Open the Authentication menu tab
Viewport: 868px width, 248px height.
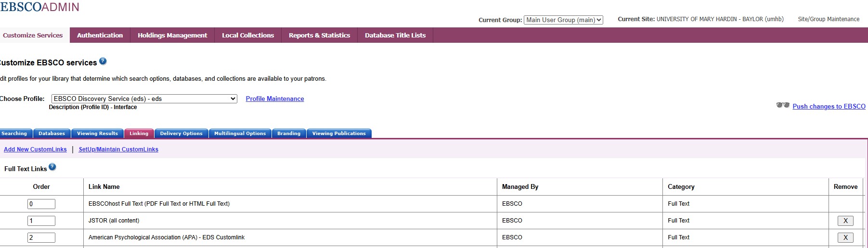point(100,35)
